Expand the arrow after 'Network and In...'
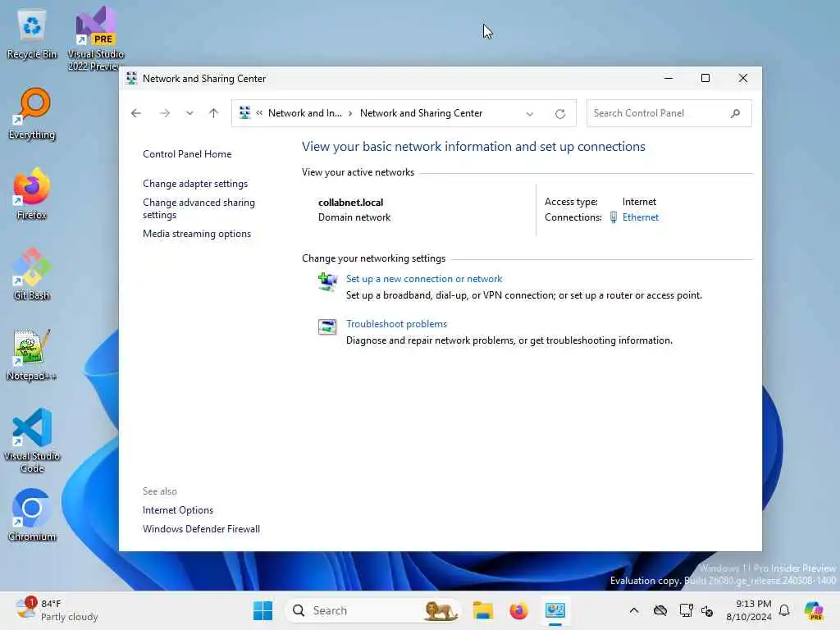The image size is (840, 630). click(x=350, y=113)
